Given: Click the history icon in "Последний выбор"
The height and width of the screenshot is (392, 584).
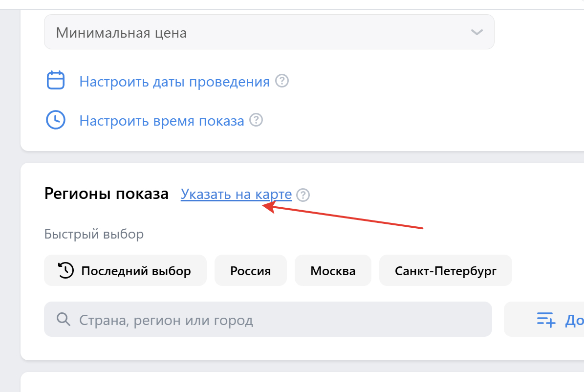Looking at the screenshot, I should pyautogui.click(x=66, y=270).
